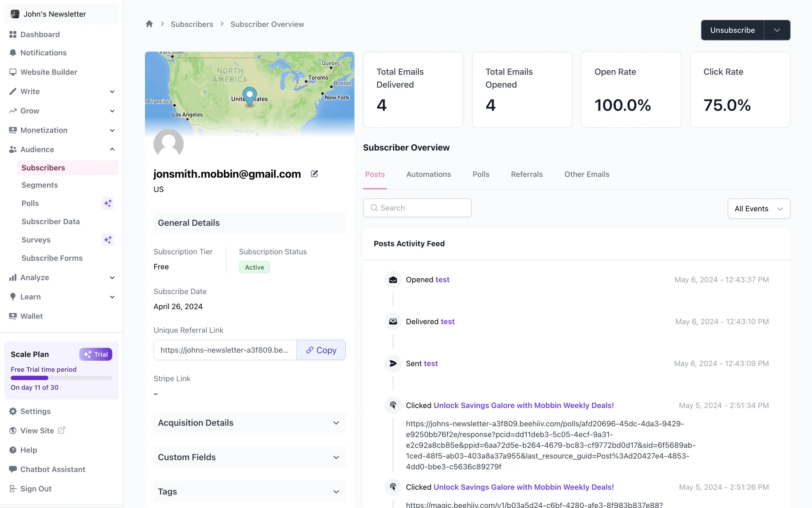The image size is (812, 508).
Task: Click the Chatbot Assistant icon
Action: [13, 469]
